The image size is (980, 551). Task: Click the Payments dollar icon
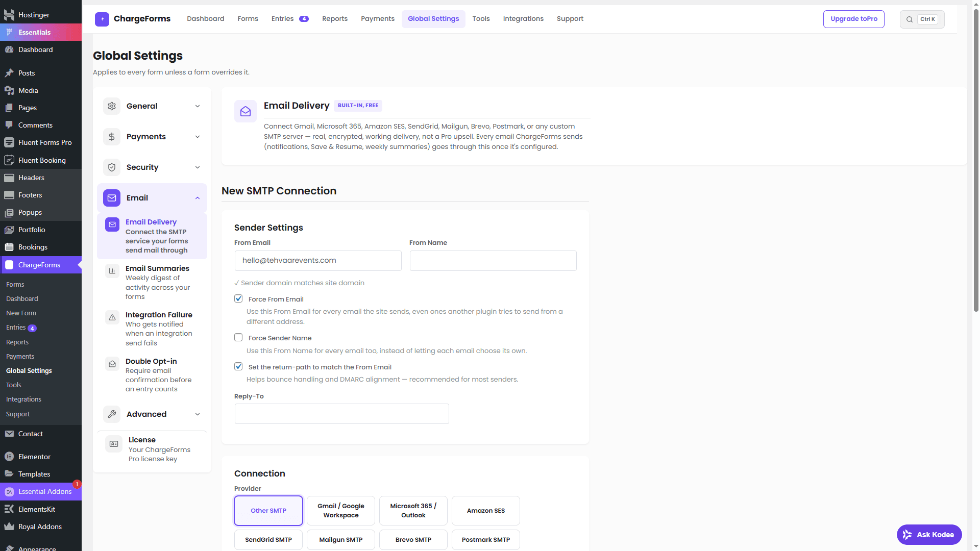112,137
